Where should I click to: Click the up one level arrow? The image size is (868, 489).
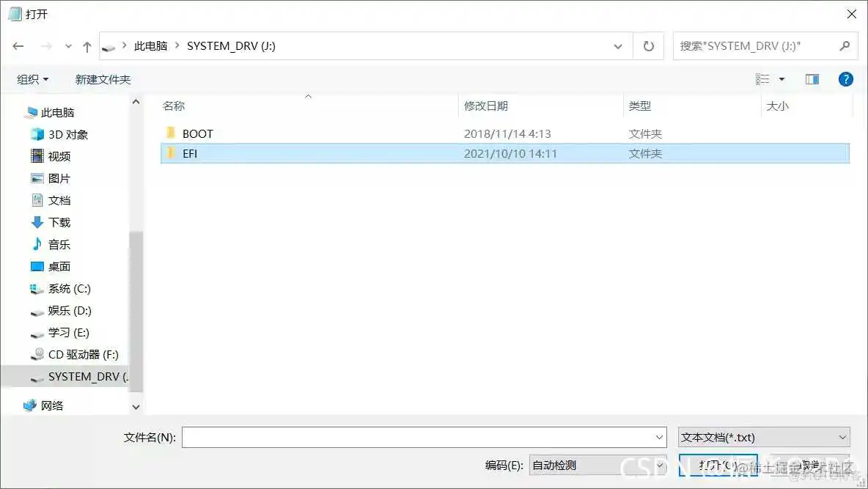pyautogui.click(x=87, y=45)
